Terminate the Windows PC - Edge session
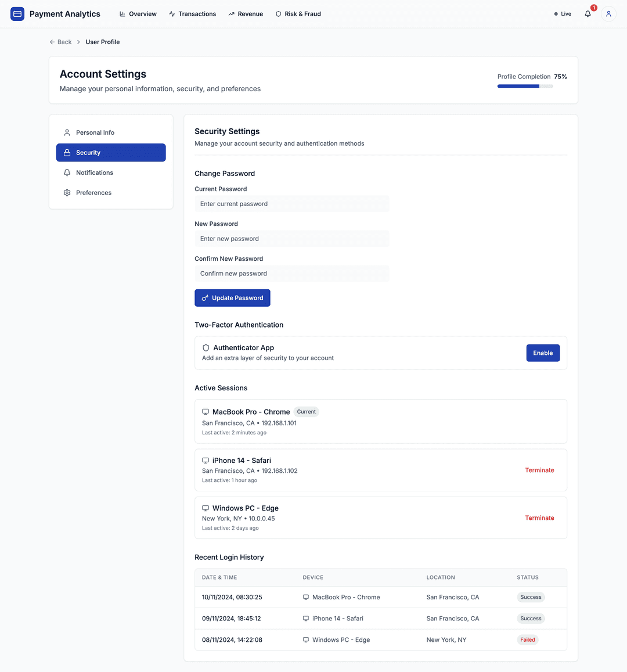 (539, 518)
